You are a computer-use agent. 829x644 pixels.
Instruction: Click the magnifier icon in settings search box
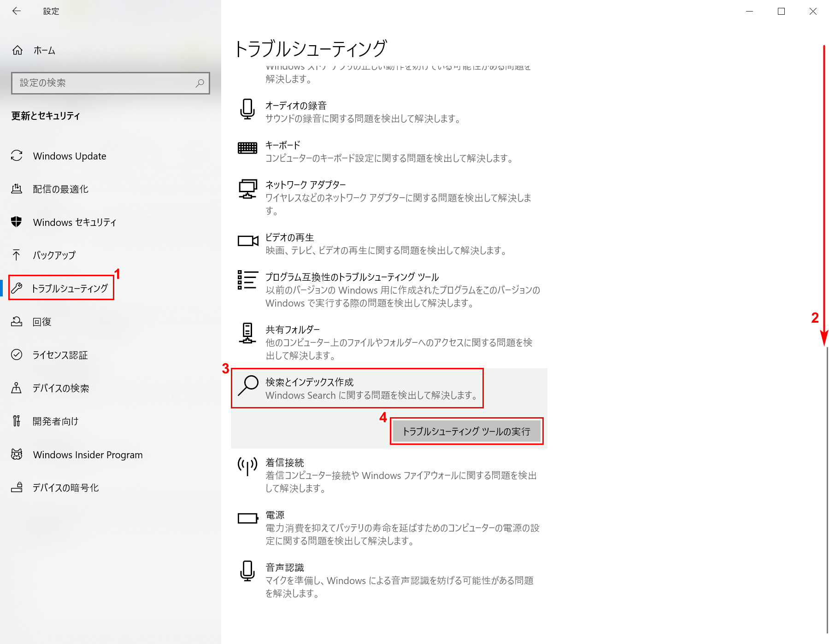click(x=200, y=83)
